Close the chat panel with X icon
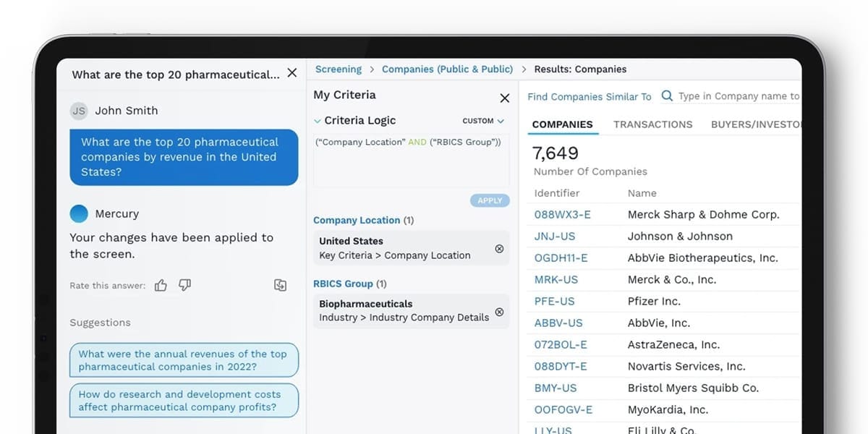Screen dimensions: 868x434 (x=292, y=73)
